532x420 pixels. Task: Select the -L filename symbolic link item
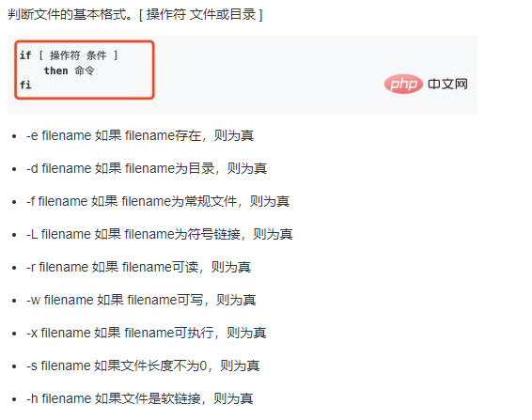click(160, 234)
